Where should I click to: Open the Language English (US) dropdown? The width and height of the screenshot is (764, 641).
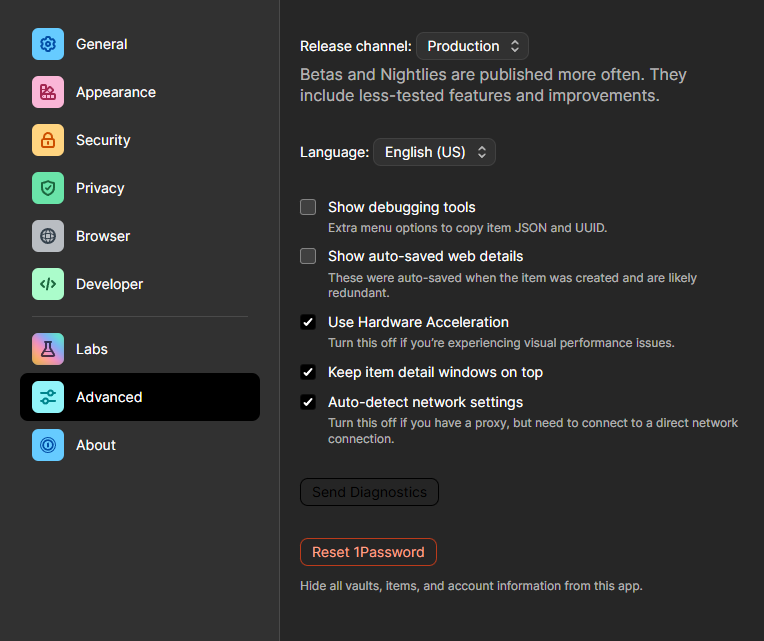[x=434, y=152]
